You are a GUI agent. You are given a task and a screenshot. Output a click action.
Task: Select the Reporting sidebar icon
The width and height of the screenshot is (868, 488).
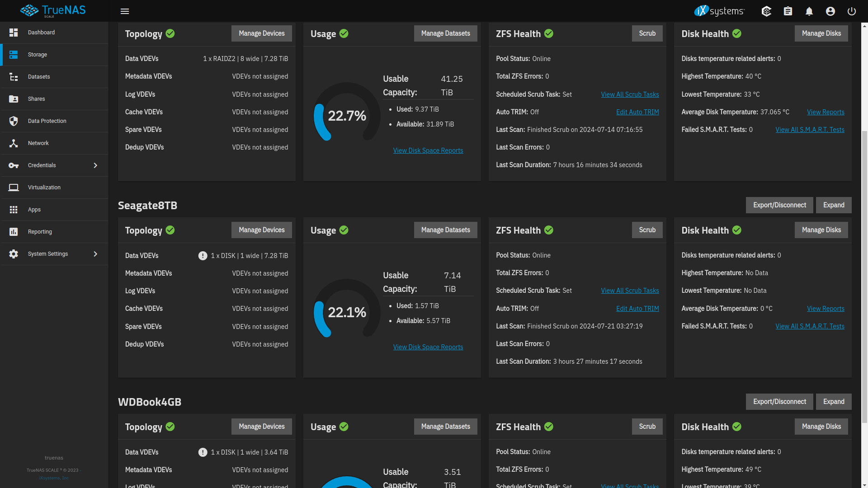15,231
